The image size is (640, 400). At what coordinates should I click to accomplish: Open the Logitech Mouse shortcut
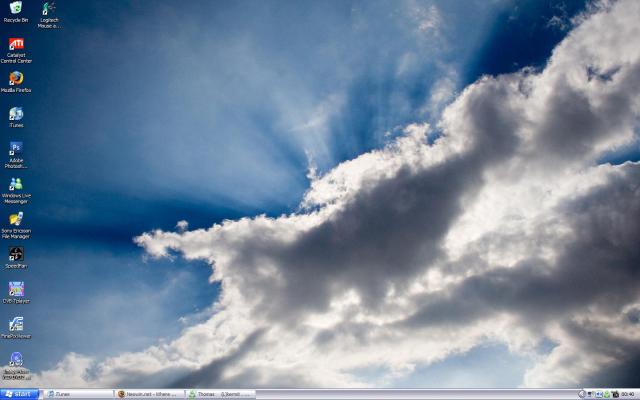49,15
